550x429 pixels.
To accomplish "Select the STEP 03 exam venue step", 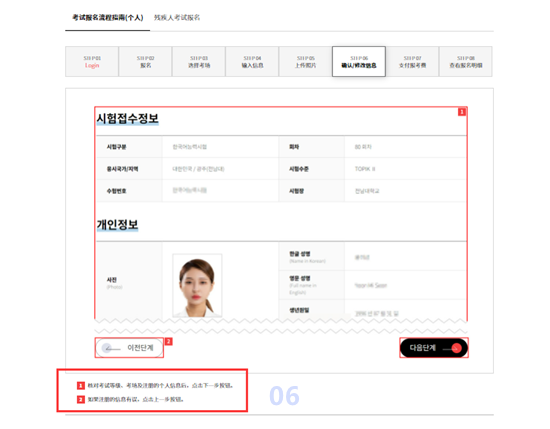I will (199, 62).
